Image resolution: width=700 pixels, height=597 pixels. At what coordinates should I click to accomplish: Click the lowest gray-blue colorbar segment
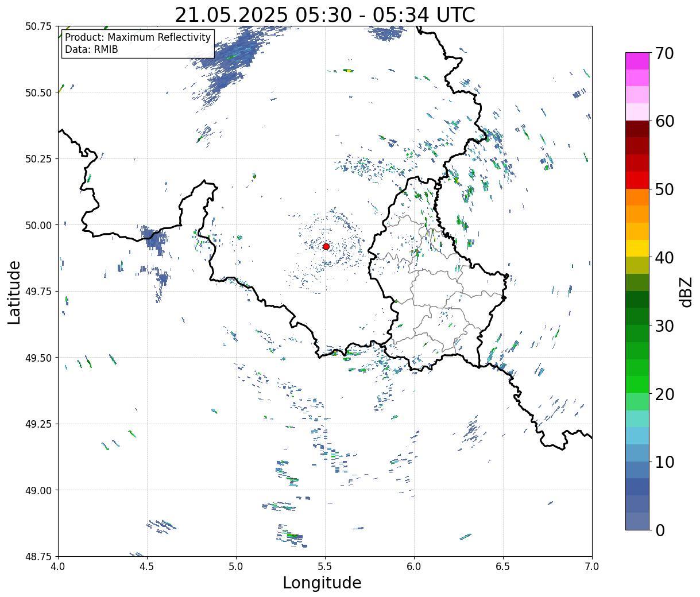point(637,521)
